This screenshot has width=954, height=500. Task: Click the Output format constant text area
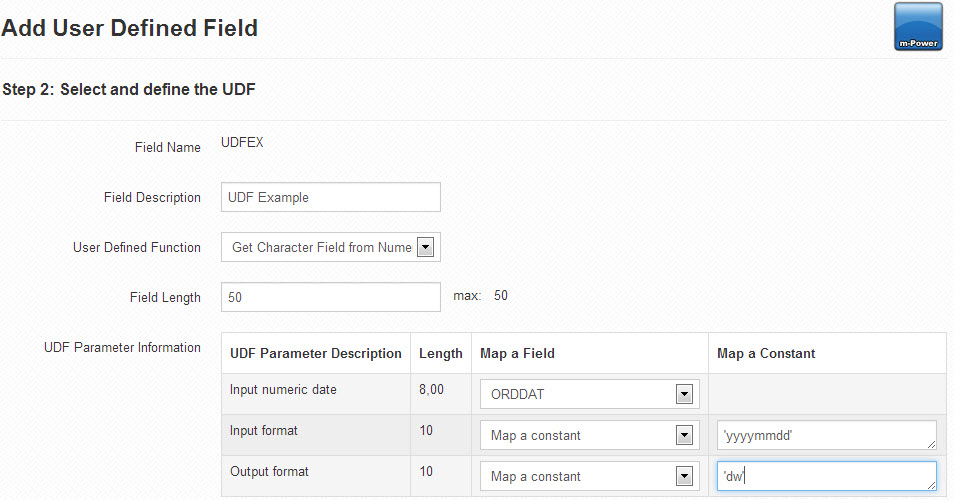coord(826,476)
